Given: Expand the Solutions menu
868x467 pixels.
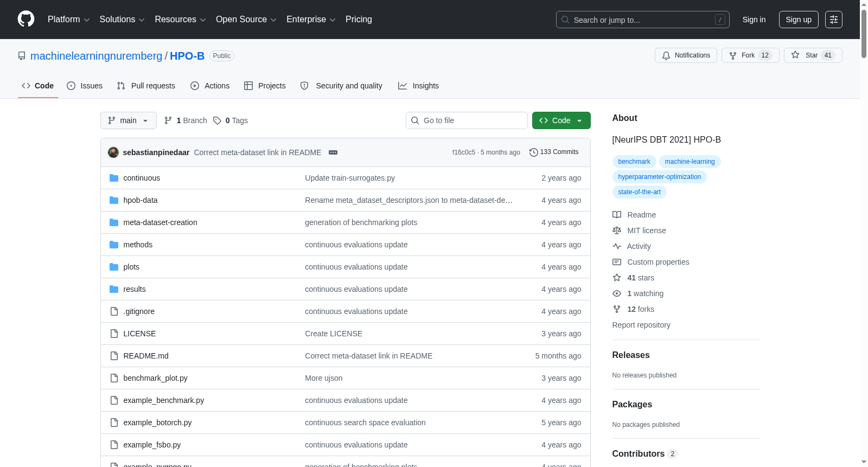Looking at the screenshot, I should 122,20.
